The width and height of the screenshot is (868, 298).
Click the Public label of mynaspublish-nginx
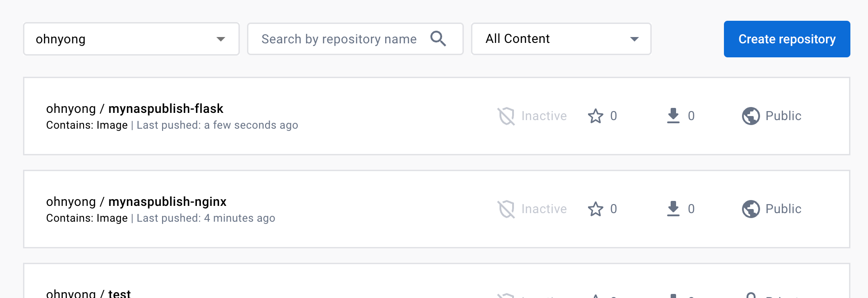(784, 209)
